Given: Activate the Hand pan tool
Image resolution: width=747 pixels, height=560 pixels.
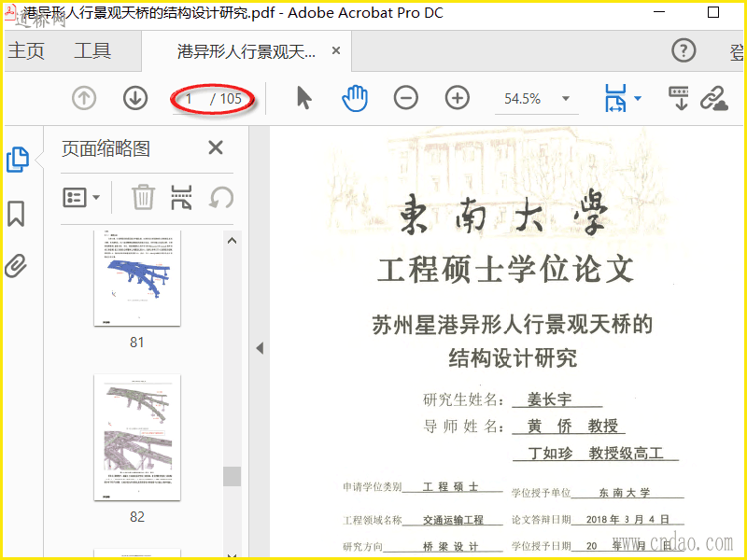Looking at the screenshot, I should (x=355, y=98).
